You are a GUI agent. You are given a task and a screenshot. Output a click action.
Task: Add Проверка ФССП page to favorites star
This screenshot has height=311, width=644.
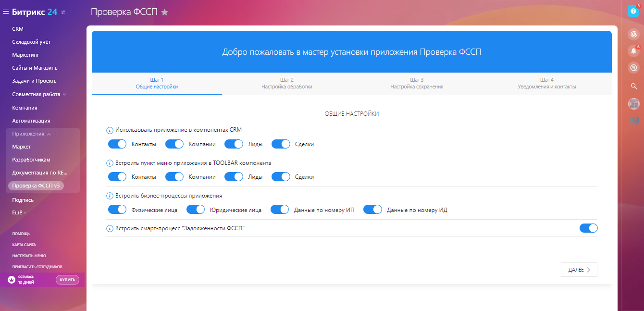click(165, 12)
